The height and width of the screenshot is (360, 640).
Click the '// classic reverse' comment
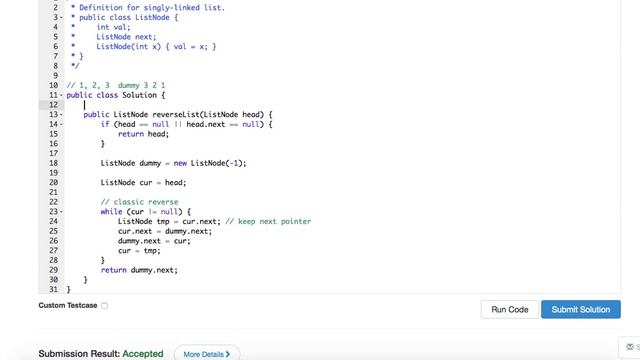pyautogui.click(x=139, y=202)
